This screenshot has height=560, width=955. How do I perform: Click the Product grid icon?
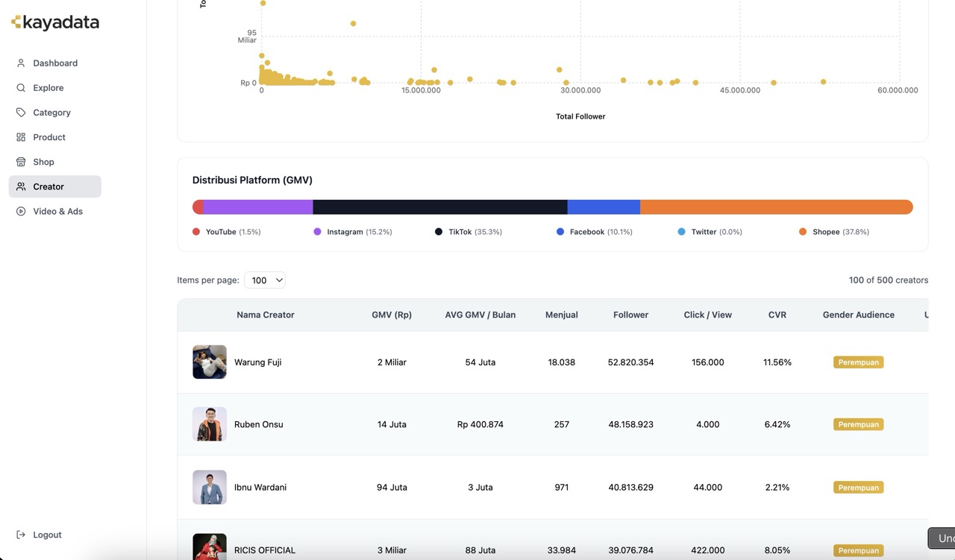21,137
